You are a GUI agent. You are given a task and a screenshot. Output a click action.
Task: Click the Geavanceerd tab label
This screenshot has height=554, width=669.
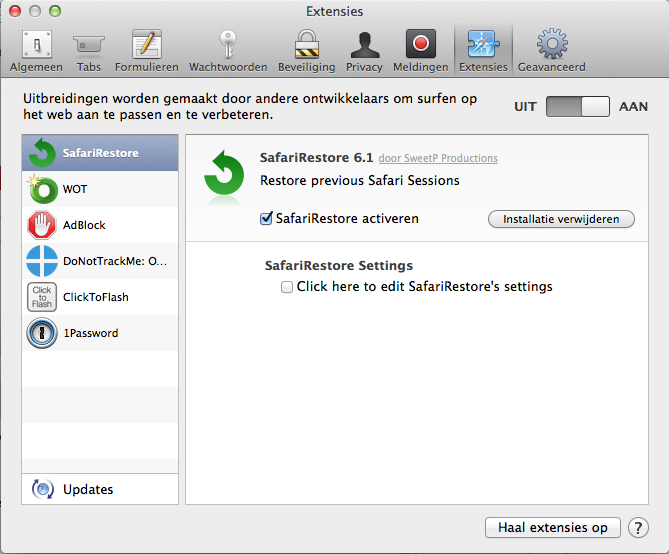pos(551,67)
